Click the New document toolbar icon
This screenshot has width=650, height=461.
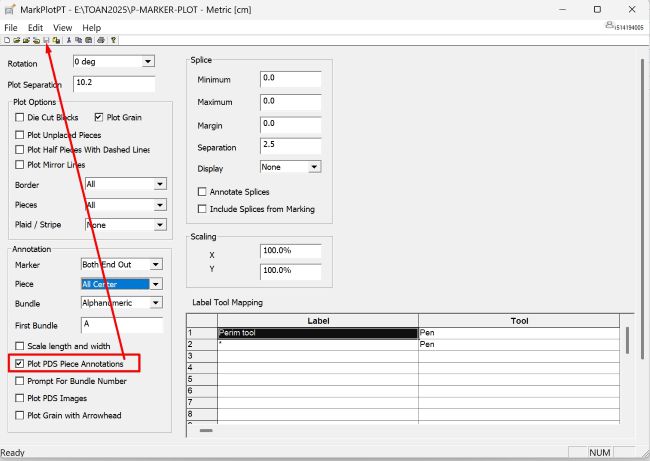click(7, 40)
